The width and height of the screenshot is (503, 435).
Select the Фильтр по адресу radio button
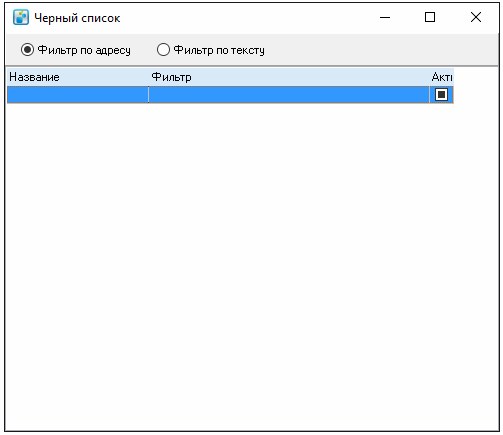pyautogui.click(x=27, y=50)
